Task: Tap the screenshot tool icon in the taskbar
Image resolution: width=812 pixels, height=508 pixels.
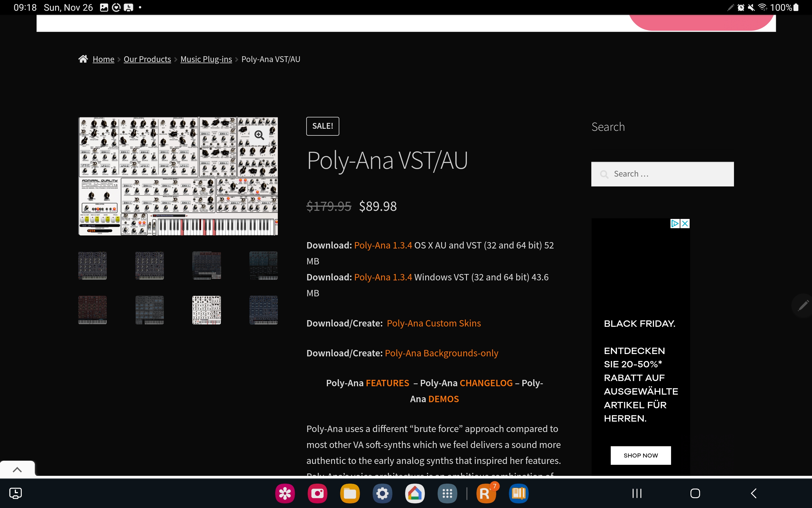Action: click(x=15, y=493)
